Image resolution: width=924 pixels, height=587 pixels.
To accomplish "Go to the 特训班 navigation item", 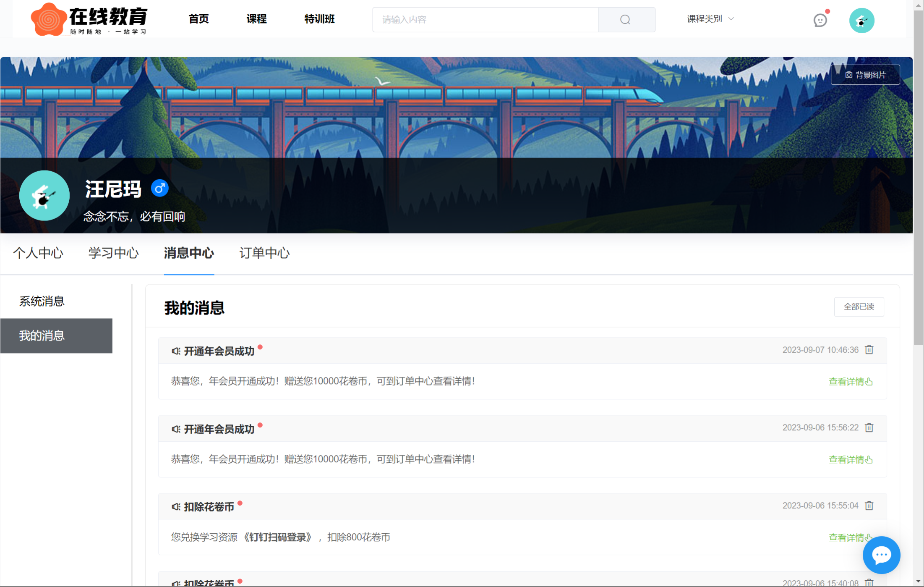I will coord(319,19).
